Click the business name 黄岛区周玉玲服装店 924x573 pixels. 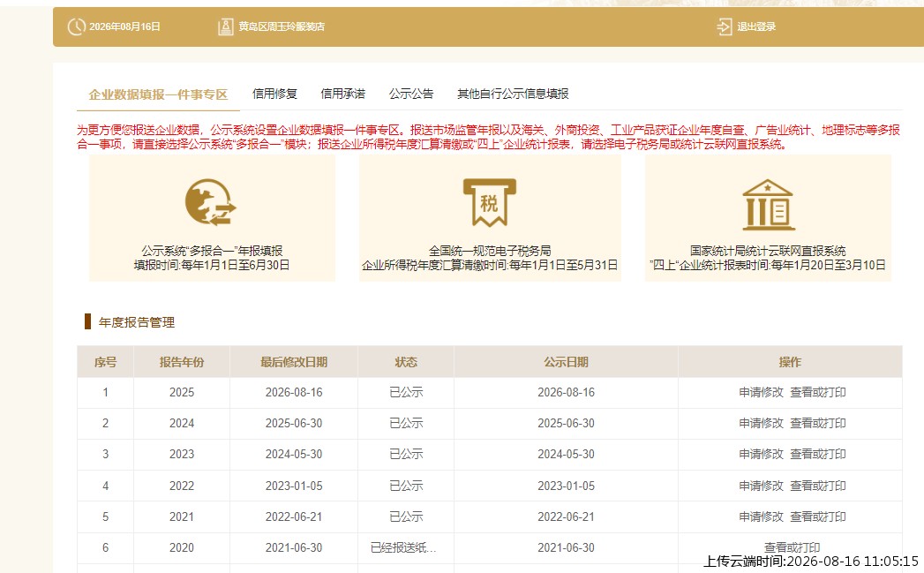282,26
